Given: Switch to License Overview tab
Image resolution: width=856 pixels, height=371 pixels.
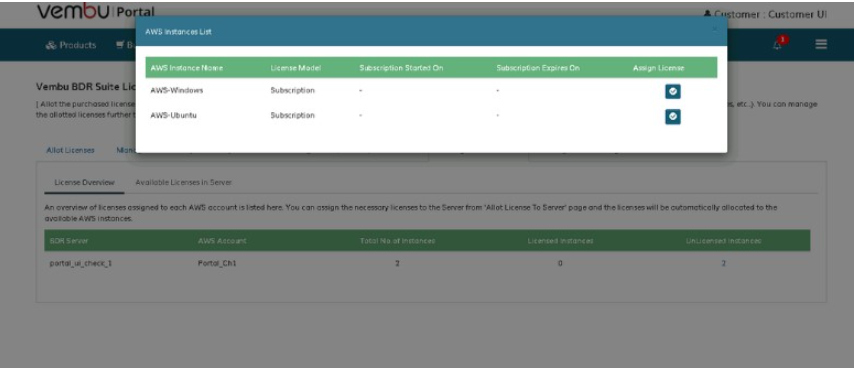Looking at the screenshot, I should pyautogui.click(x=84, y=182).
